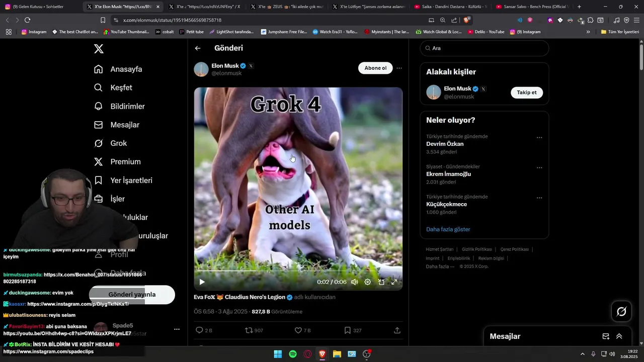Open options for Ekrem İmamoğlu trend
The width and height of the screenshot is (644, 362).
(539, 167)
